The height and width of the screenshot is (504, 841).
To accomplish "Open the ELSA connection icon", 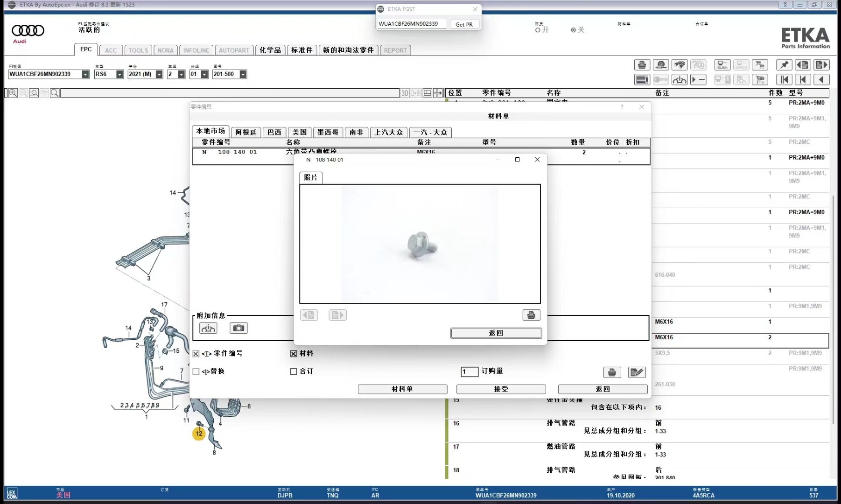I will (722, 65).
